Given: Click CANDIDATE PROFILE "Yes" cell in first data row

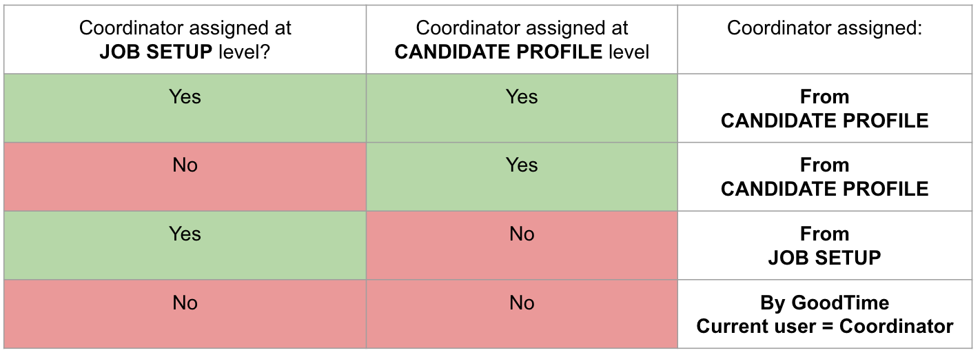Looking at the screenshot, I should [x=522, y=108].
